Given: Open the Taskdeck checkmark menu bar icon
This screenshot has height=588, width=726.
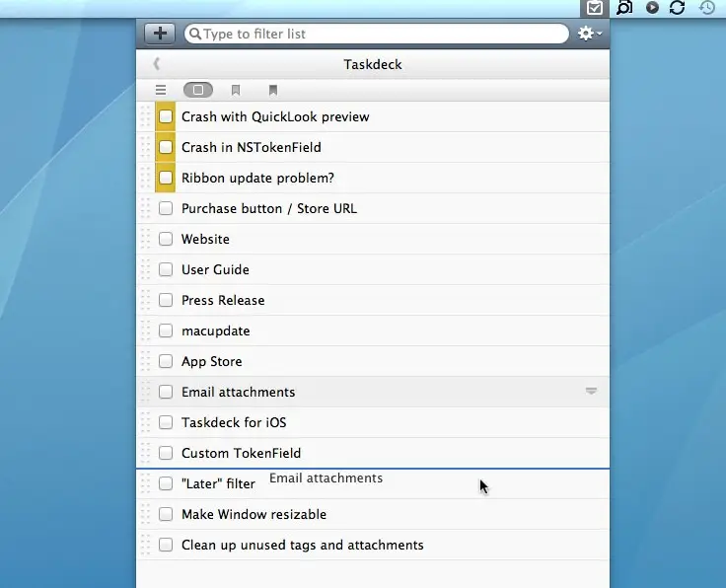Looking at the screenshot, I should click(x=595, y=8).
